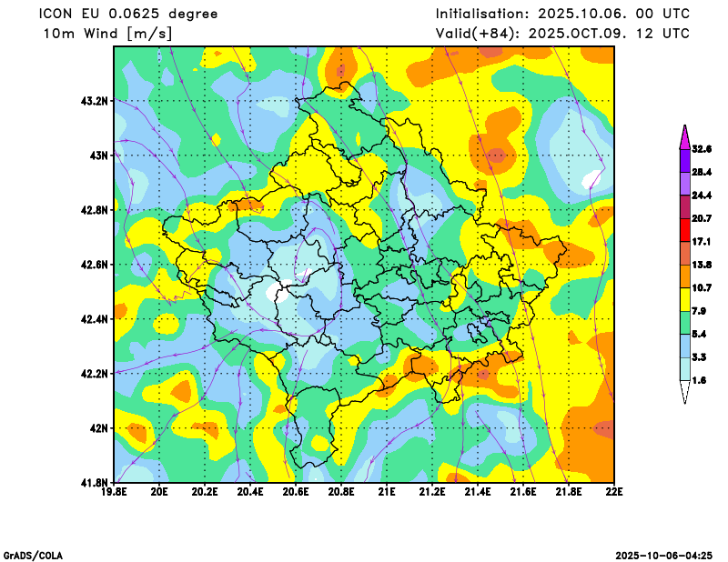Click the 32.6 legend value label
Image resolution: width=728 pixels, height=562 pixels.
701,148
